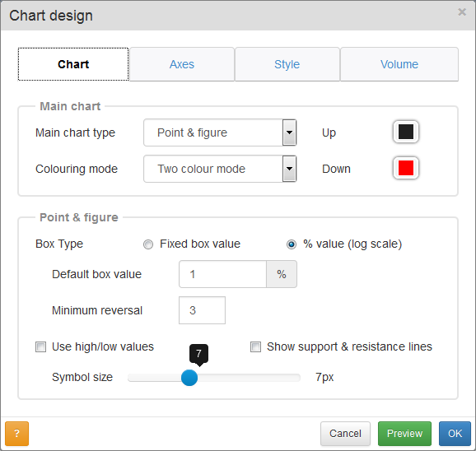Screen dimensions: 476x451
Task: Click the orange help question mark icon
Action: pyautogui.click(x=17, y=434)
